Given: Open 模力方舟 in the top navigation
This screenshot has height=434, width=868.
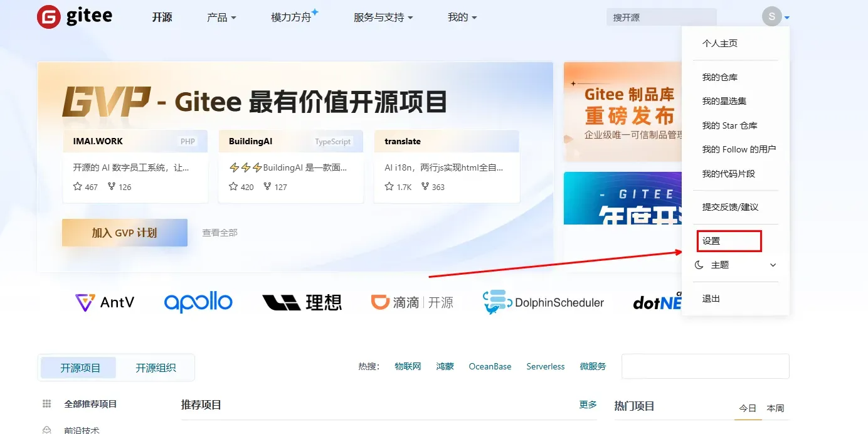Looking at the screenshot, I should [291, 18].
